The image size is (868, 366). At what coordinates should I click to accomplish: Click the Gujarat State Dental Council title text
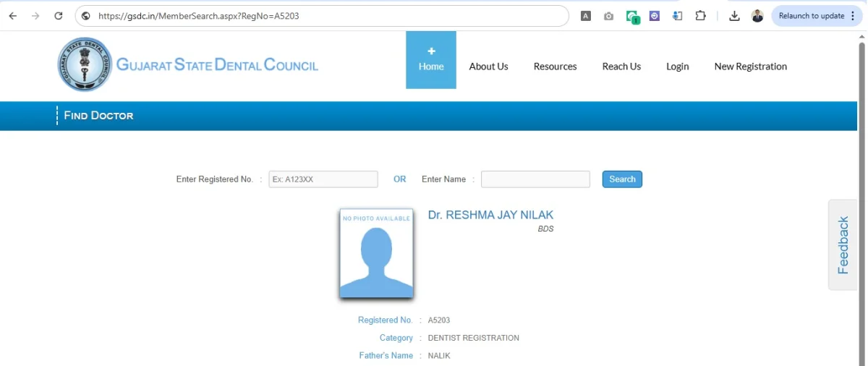click(x=217, y=65)
